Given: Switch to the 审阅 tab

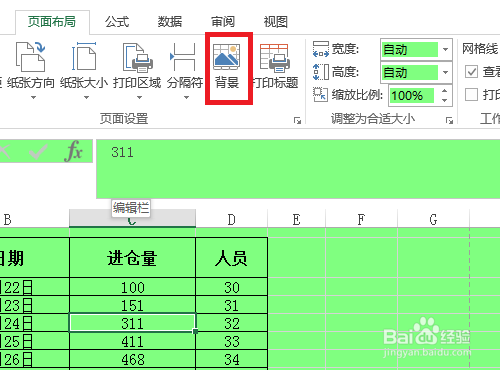Looking at the screenshot, I should (x=223, y=22).
